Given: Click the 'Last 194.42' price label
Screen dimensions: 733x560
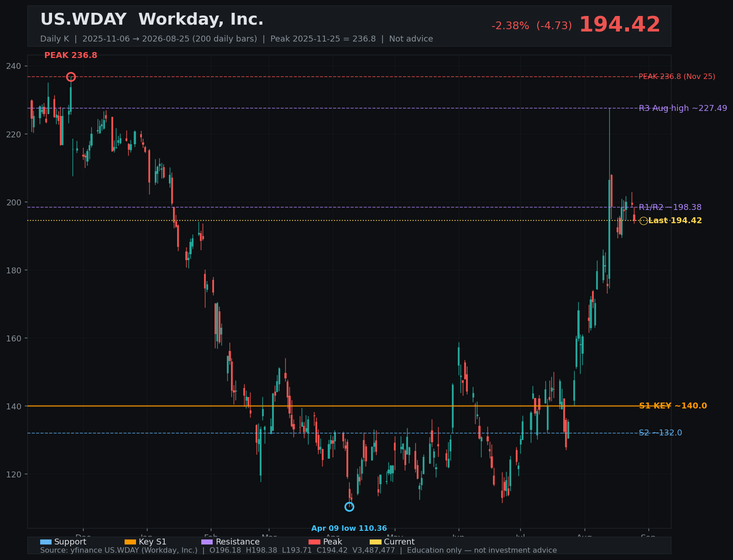Looking at the screenshot, I should [x=675, y=221].
